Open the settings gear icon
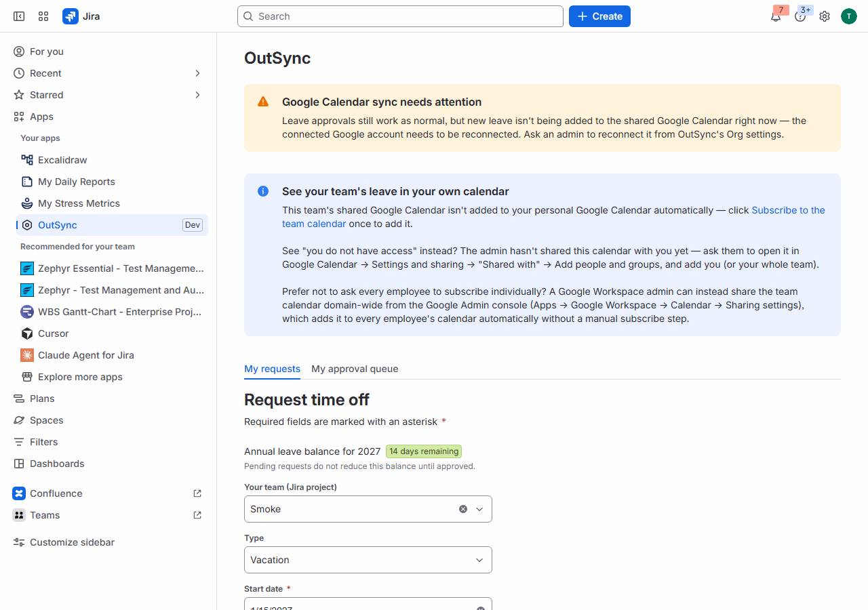The height and width of the screenshot is (610, 868). point(825,16)
